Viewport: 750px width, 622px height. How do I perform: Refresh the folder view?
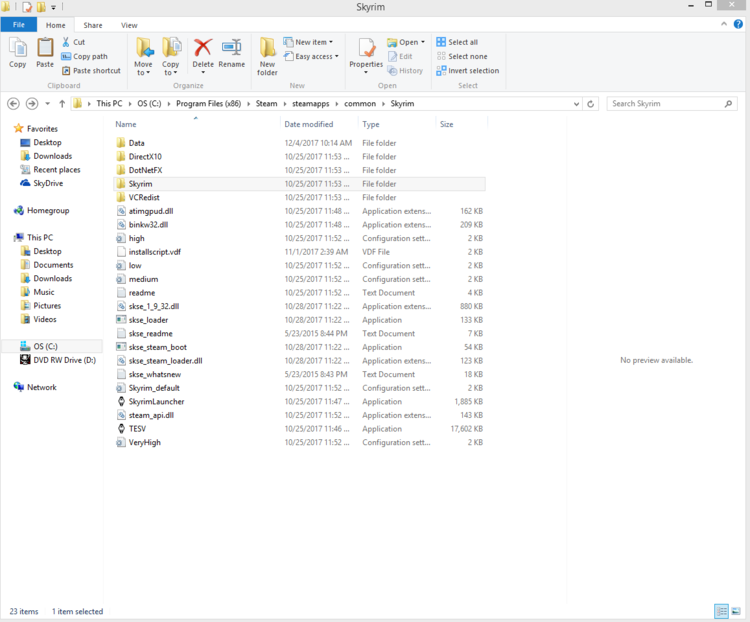[x=591, y=104]
